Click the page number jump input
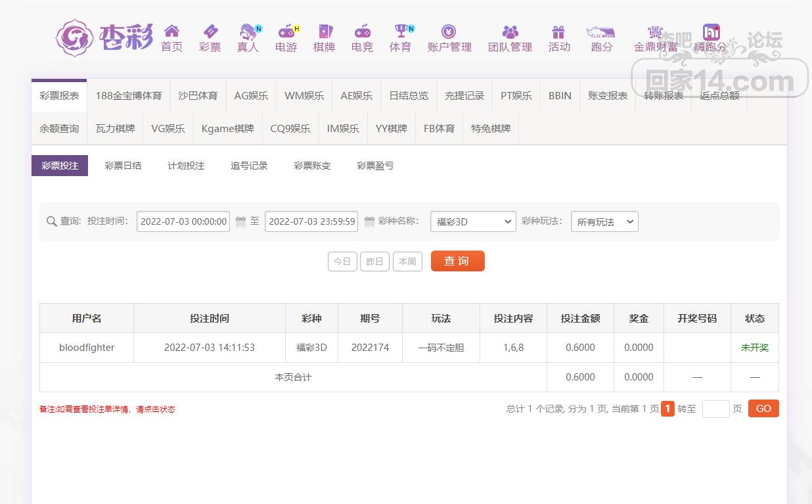 715,409
